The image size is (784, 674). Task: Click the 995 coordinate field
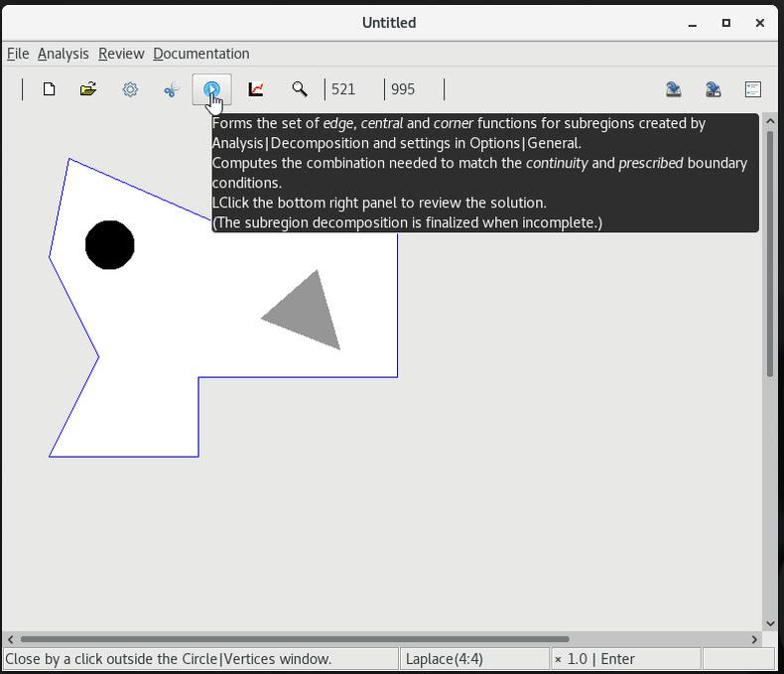(x=412, y=89)
